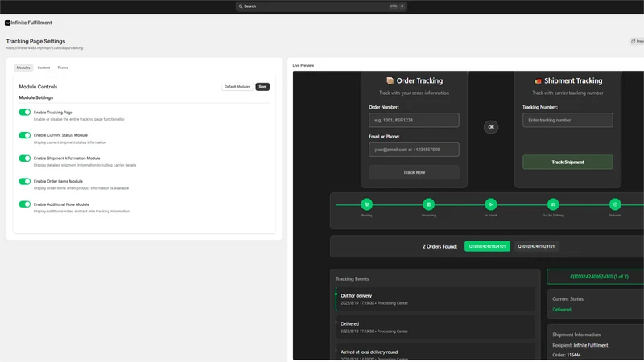Click the search magnifier icon in top bar
This screenshot has height=362, width=644.
[x=241, y=6]
